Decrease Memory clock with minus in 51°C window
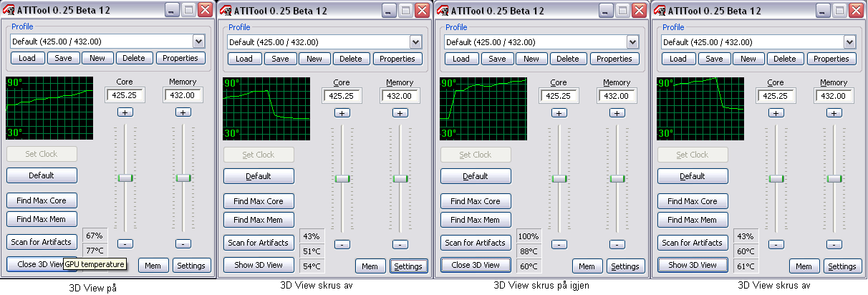 [400, 244]
